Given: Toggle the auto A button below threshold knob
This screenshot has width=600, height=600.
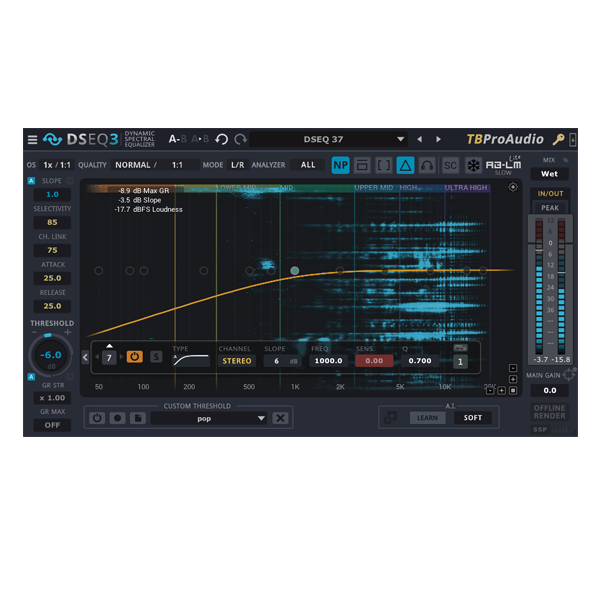Looking at the screenshot, I should click(31, 377).
